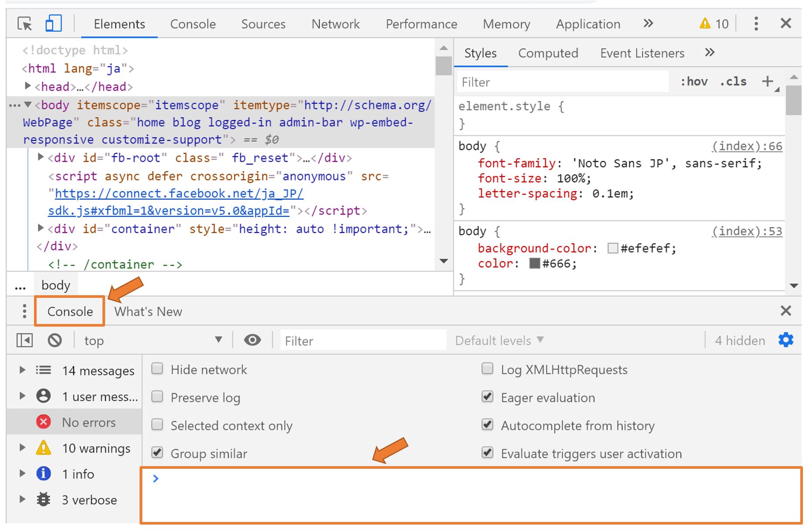
Task: Switch to the Computed styles tab
Action: [548, 53]
